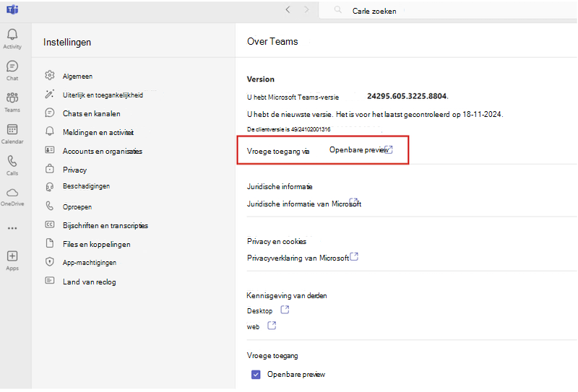
Task: Click the CC icon beside Bijschriften
Action: (x=50, y=225)
